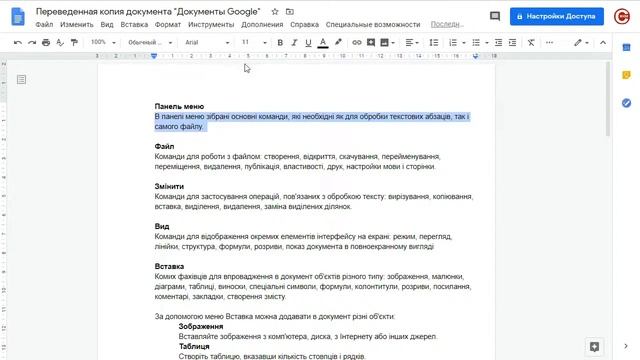Expand bulleted list style arrow
Viewport: 640px width, 360px height.
[x=487, y=43]
